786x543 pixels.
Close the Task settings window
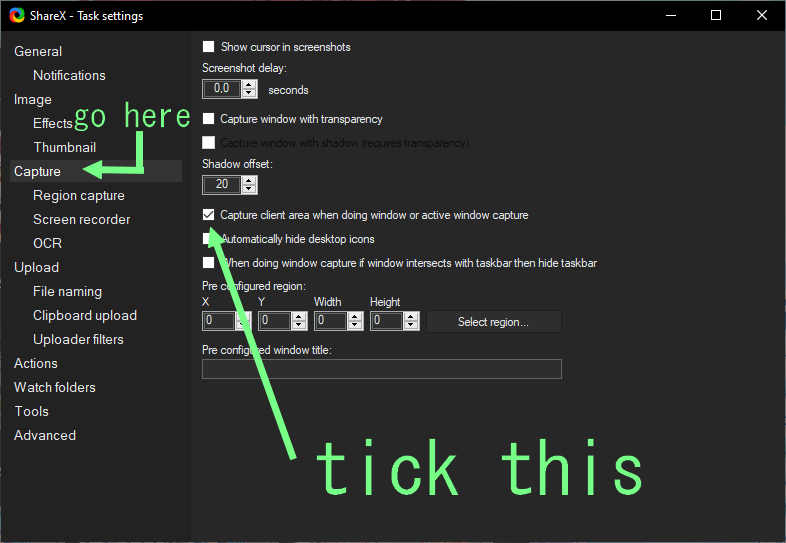[x=761, y=16]
